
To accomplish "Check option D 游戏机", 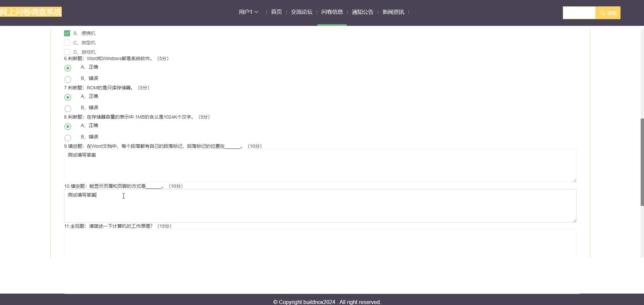I will coord(67,52).
